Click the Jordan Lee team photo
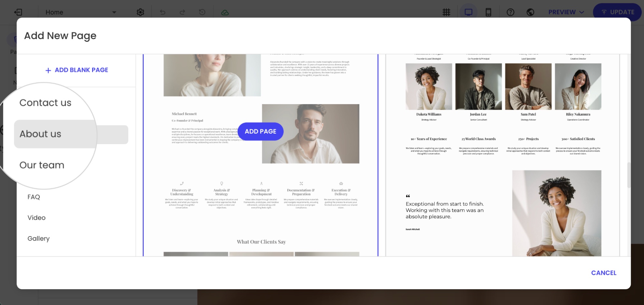644x305 pixels. [478, 86]
